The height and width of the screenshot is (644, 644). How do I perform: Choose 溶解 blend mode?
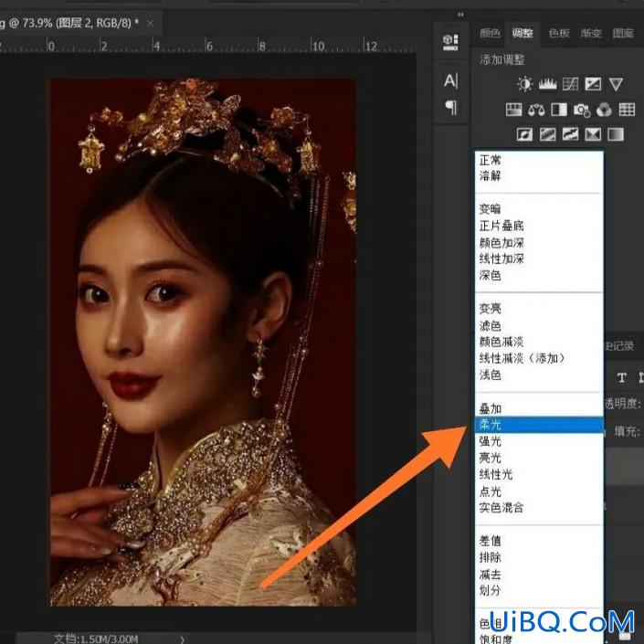tap(539, 176)
